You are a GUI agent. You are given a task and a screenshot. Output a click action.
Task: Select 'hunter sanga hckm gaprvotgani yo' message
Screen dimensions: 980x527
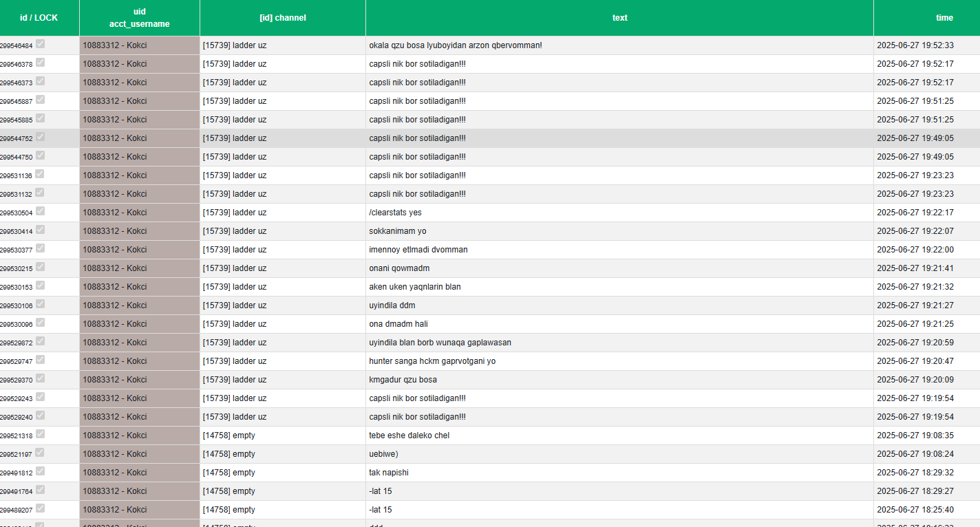(x=432, y=361)
